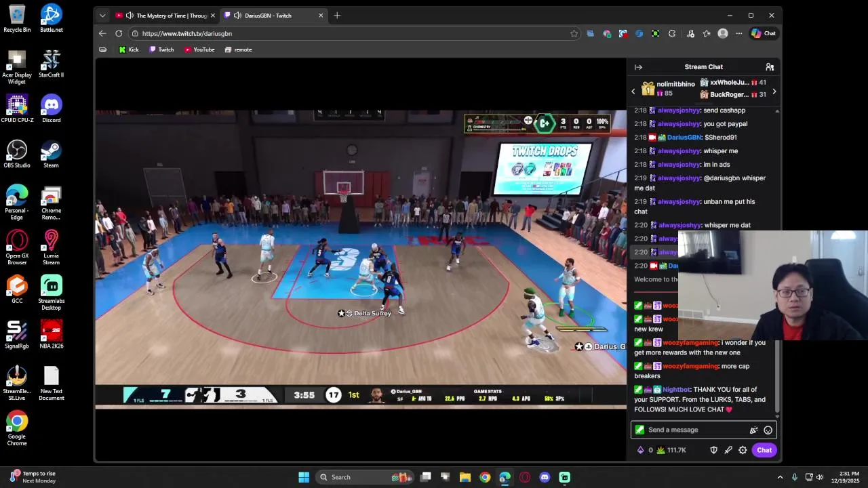The width and height of the screenshot is (868, 488).
Task: Click the Twitch video player stream
Action: [x=361, y=260]
